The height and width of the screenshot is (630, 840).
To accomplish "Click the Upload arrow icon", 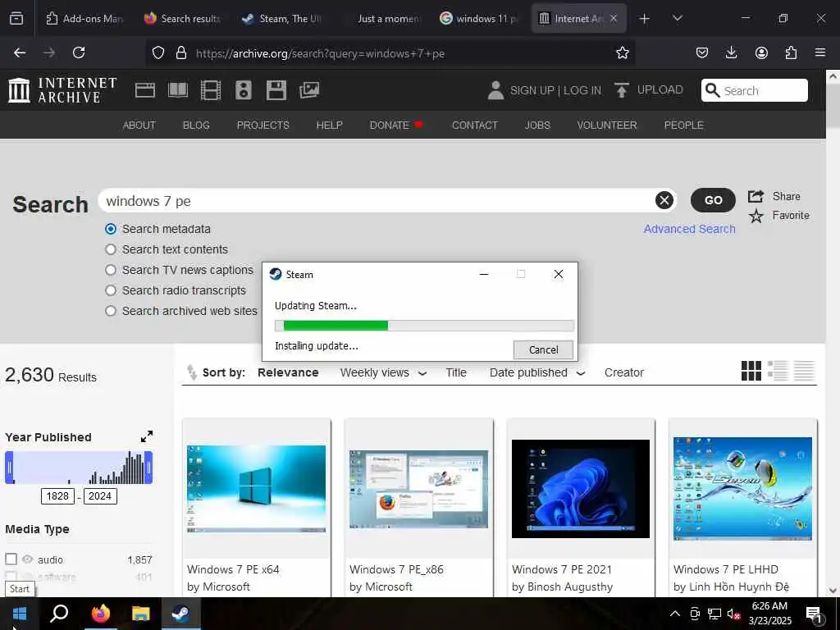I will click(622, 90).
